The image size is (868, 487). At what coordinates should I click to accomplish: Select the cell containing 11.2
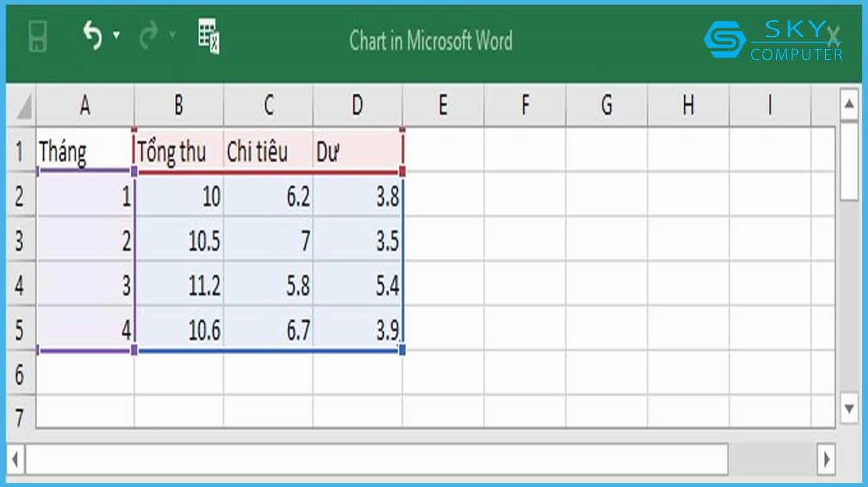(179, 286)
